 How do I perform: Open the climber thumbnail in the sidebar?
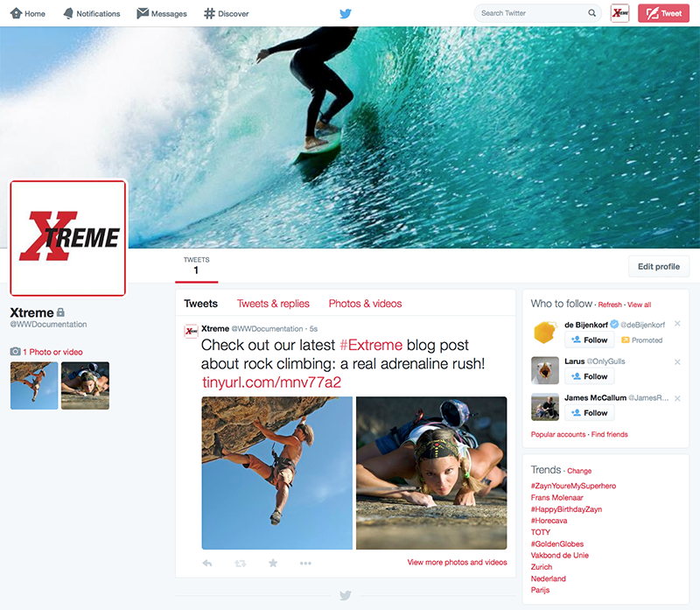click(34, 386)
